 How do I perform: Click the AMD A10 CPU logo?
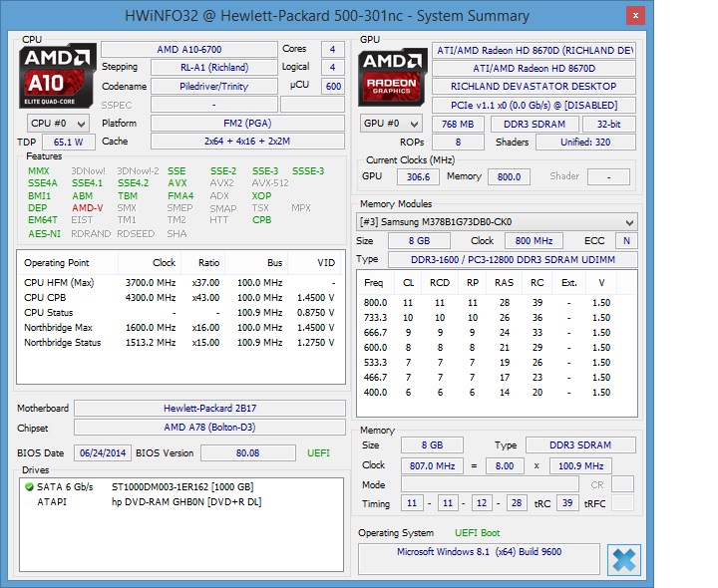tap(57, 76)
